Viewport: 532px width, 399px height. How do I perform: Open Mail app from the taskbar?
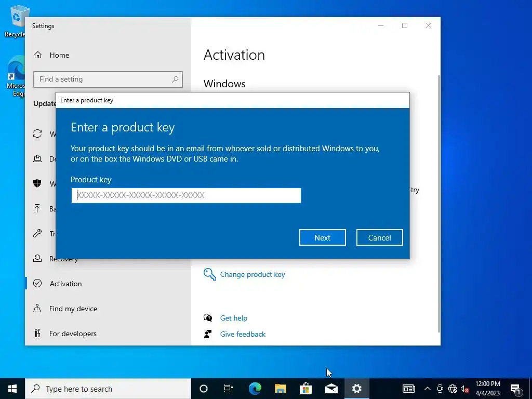click(331, 389)
